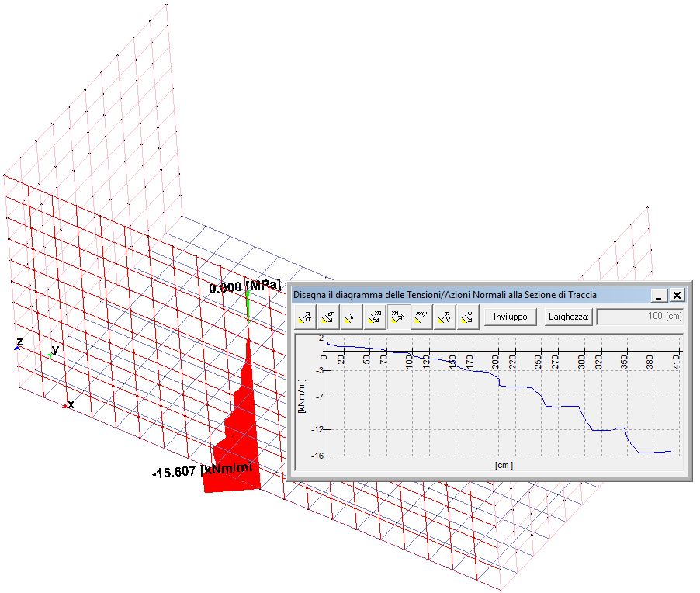Select shear v diagram icon with up arrow
This screenshot has width=700, height=593.
[445, 317]
